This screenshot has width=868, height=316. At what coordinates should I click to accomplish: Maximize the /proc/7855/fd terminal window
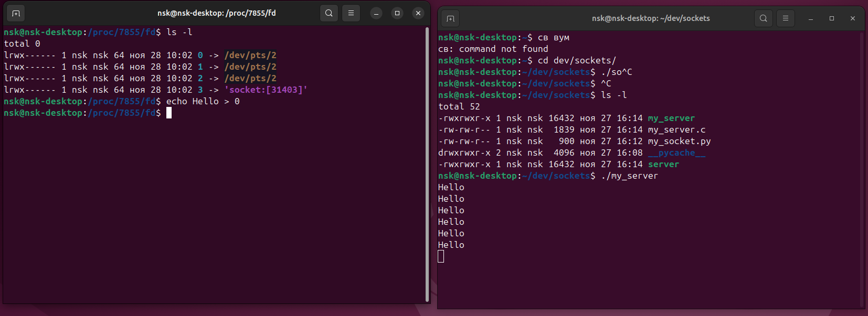tap(397, 13)
